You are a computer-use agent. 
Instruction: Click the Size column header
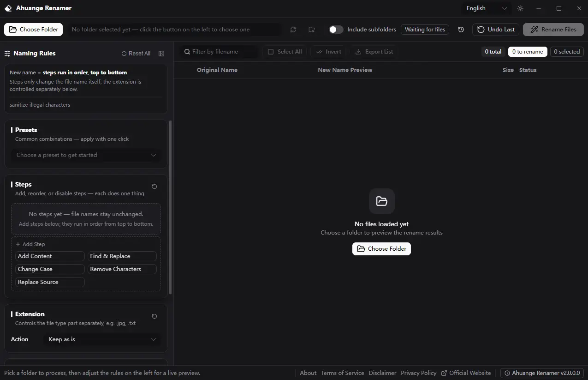tap(508, 70)
